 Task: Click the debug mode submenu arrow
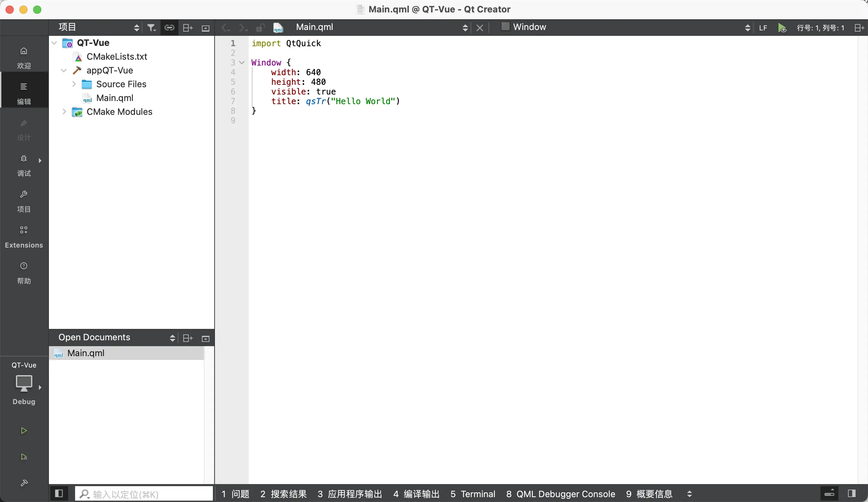(x=40, y=161)
